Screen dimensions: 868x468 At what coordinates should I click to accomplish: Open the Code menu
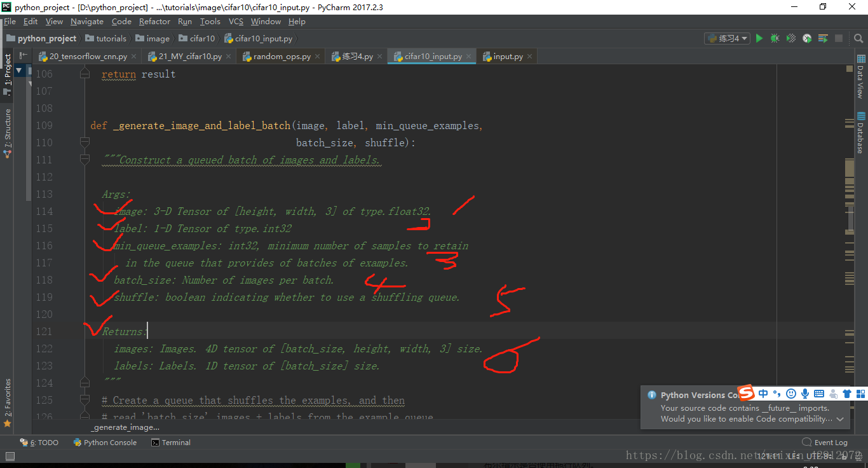pos(121,21)
